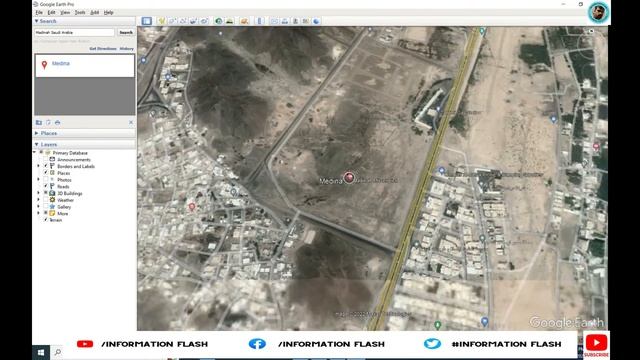
Task: Open the View menu
Action: coord(65,13)
